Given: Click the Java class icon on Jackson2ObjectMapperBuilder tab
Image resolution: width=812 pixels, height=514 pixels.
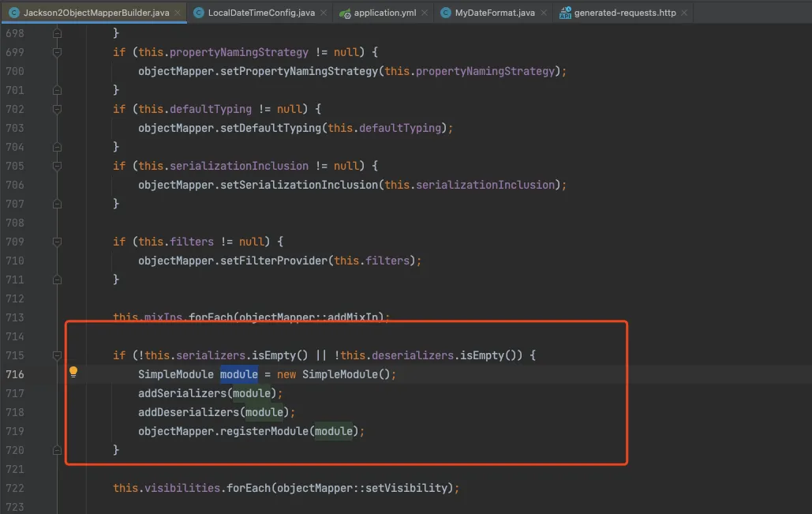Looking at the screenshot, I should 13,13.
